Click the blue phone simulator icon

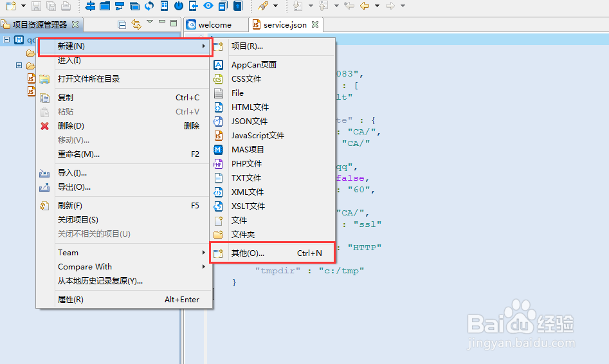pyautogui.click(x=164, y=6)
